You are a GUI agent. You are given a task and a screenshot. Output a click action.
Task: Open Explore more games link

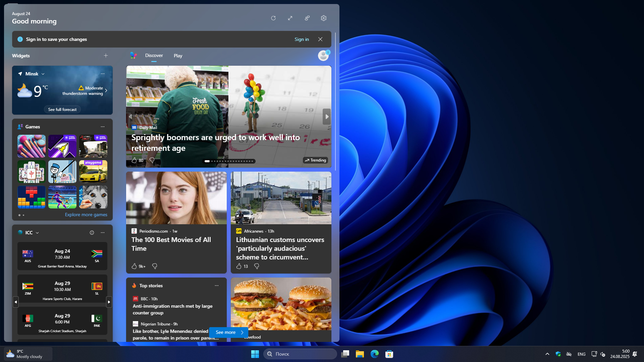pos(86,215)
